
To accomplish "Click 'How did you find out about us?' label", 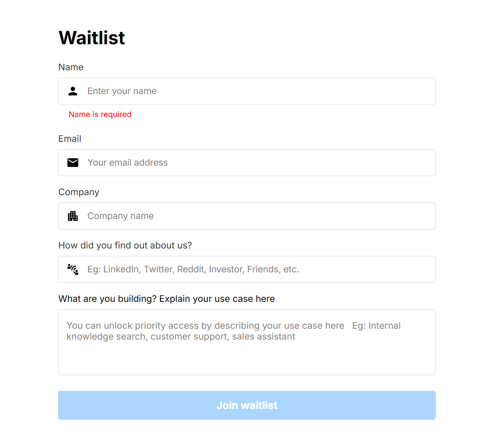I will [125, 245].
